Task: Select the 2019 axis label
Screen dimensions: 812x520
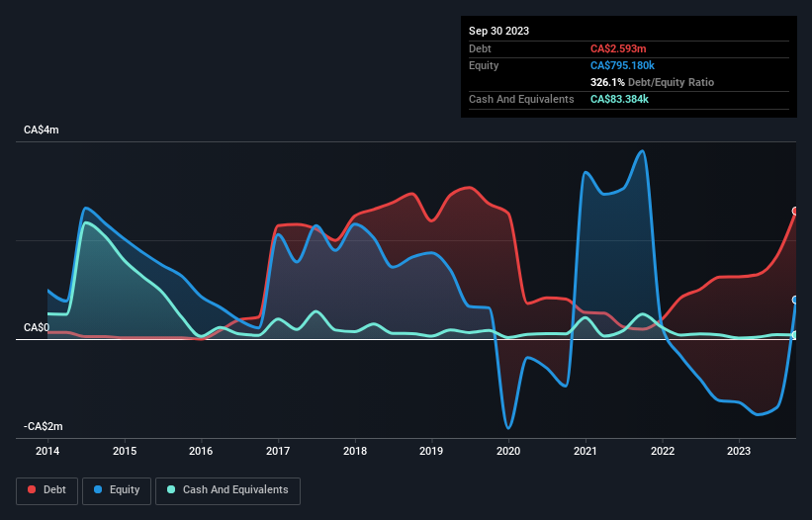Action: tap(431, 451)
